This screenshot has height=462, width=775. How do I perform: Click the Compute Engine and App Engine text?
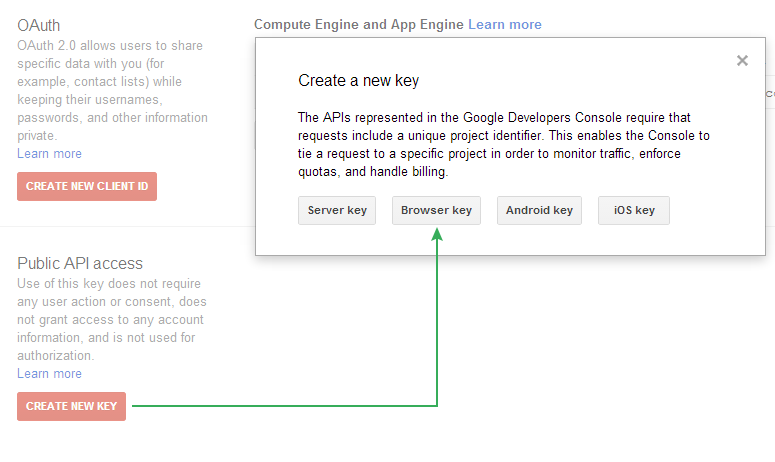(x=359, y=25)
